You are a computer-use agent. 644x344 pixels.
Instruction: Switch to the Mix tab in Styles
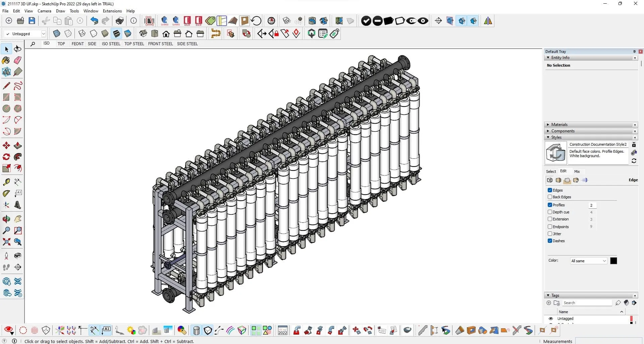click(x=577, y=171)
